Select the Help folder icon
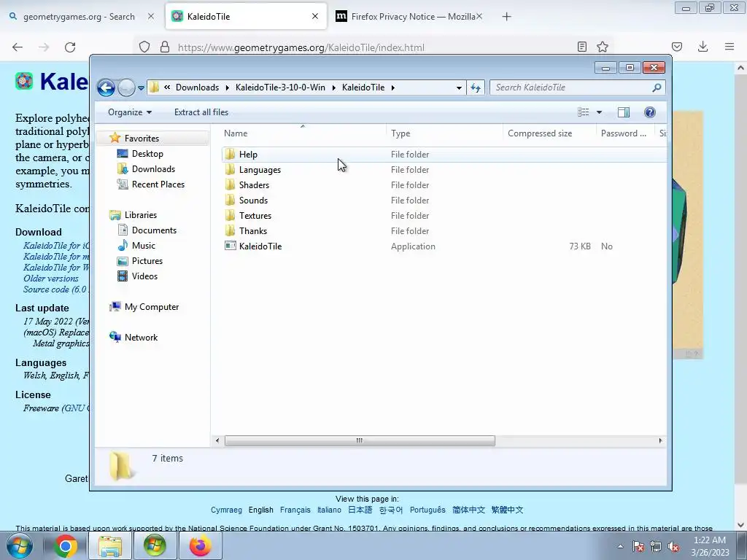The height and width of the screenshot is (560, 747). 230,155
